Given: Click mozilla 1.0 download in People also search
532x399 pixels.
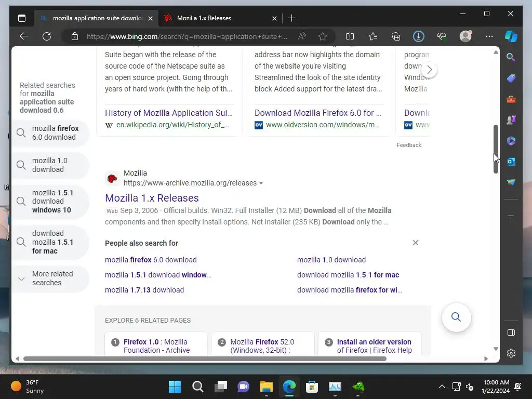Looking at the screenshot, I should click(x=331, y=260).
